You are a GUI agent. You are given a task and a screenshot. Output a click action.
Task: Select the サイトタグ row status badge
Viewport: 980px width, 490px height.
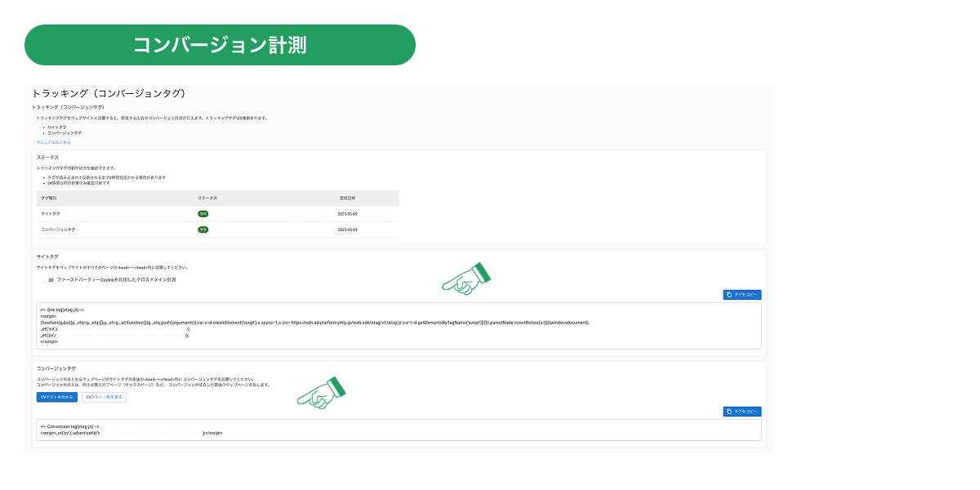click(203, 214)
